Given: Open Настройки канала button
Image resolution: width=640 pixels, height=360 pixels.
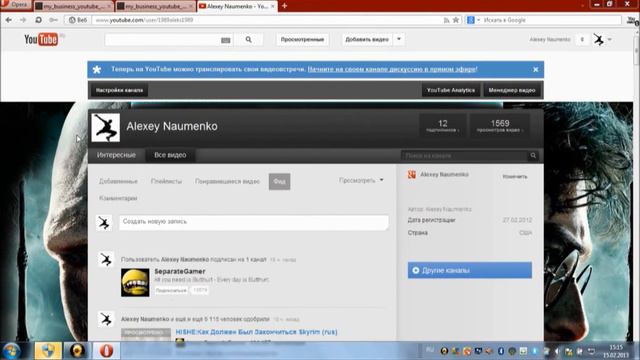Looking at the screenshot, I should click(x=119, y=90).
